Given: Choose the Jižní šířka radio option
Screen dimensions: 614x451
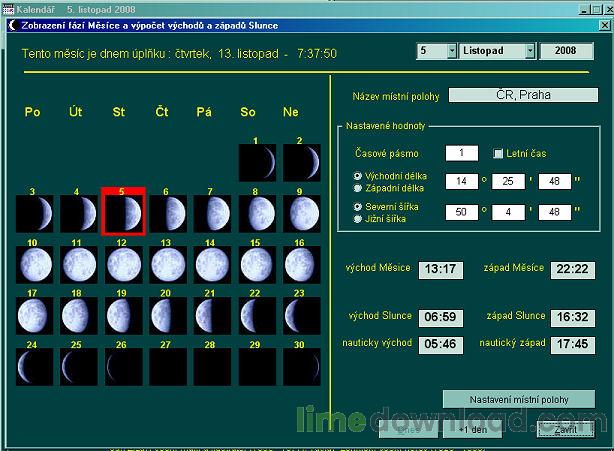Looking at the screenshot, I should (x=358, y=217).
